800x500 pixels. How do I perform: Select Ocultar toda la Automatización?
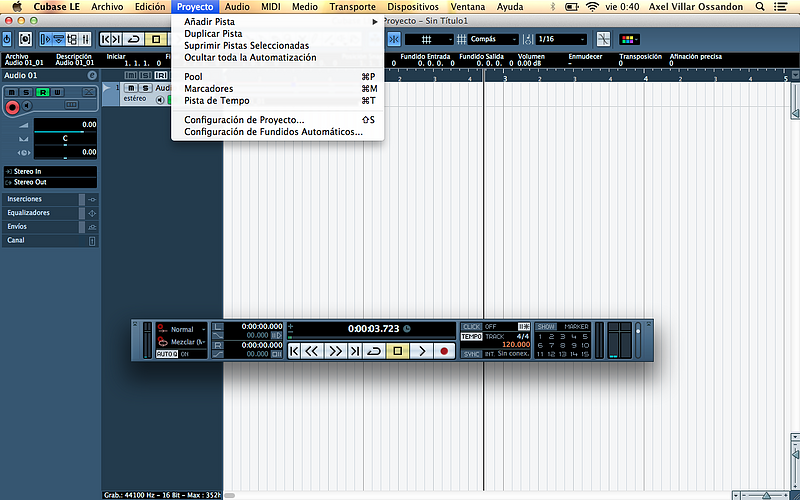(x=278, y=57)
